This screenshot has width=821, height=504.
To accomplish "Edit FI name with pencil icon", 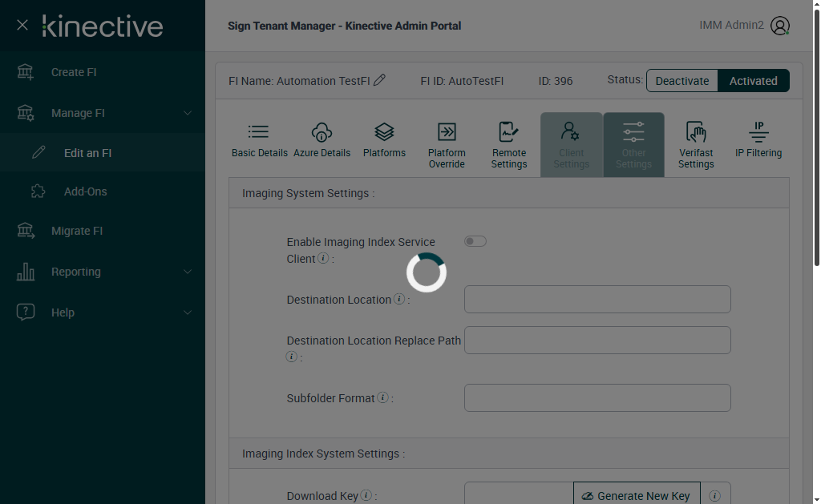I will [x=379, y=80].
